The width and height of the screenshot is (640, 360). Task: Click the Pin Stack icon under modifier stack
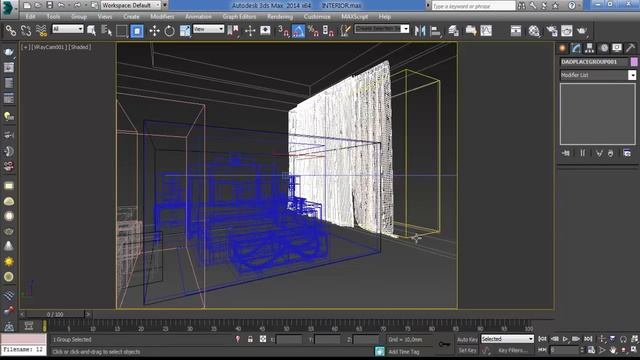click(566, 153)
